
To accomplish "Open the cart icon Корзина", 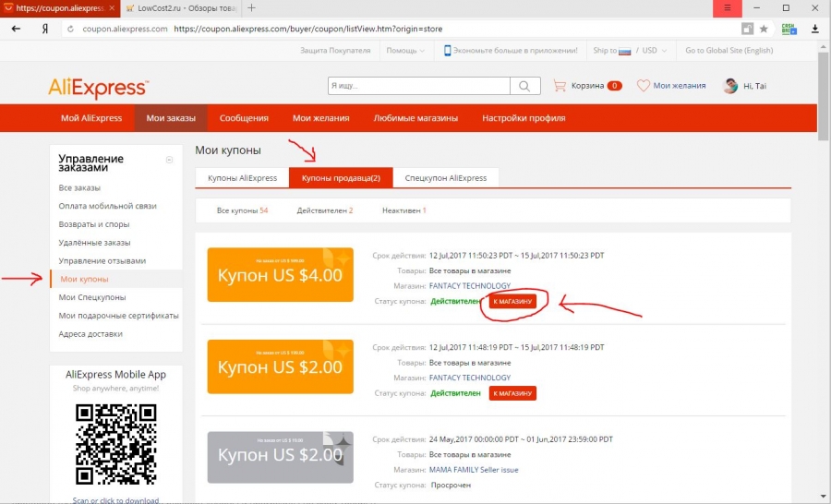I will 560,85.
